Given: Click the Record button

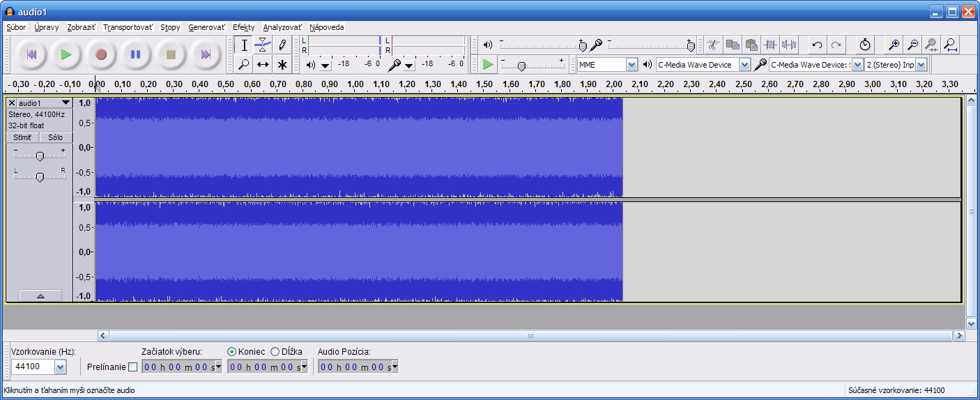Looking at the screenshot, I should [x=101, y=54].
